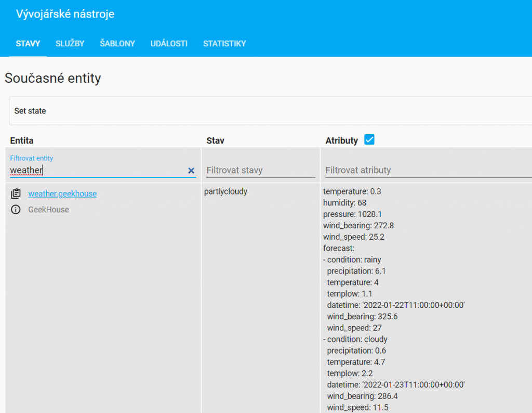
Task: Select the templow: 1.1 forecast value
Action: [x=350, y=294]
